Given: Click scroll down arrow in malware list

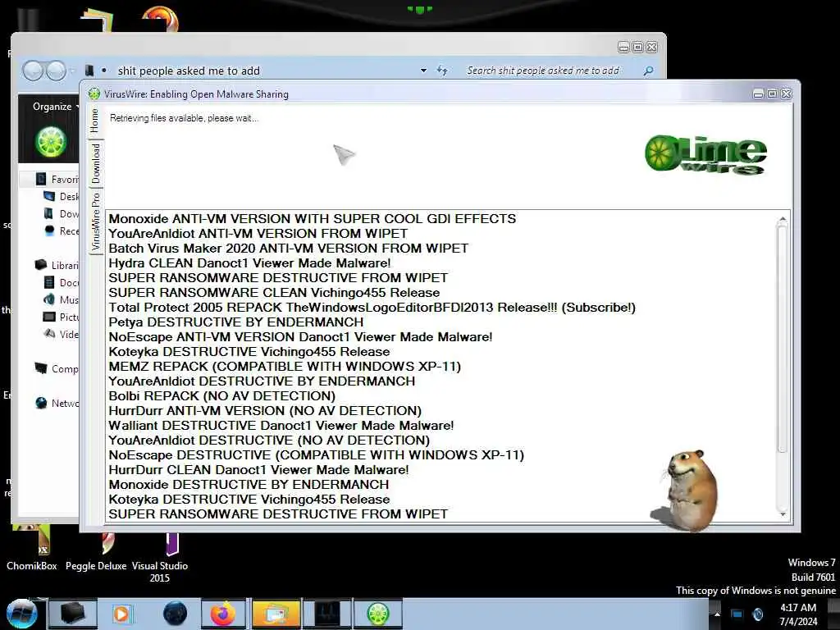Looking at the screenshot, I should pos(783,514).
